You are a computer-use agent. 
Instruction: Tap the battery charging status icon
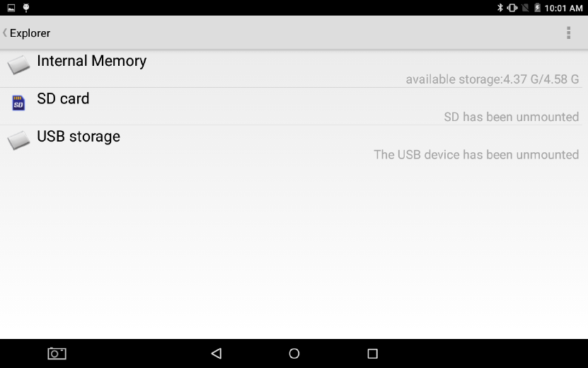pyautogui.click(x=537, y=8)
